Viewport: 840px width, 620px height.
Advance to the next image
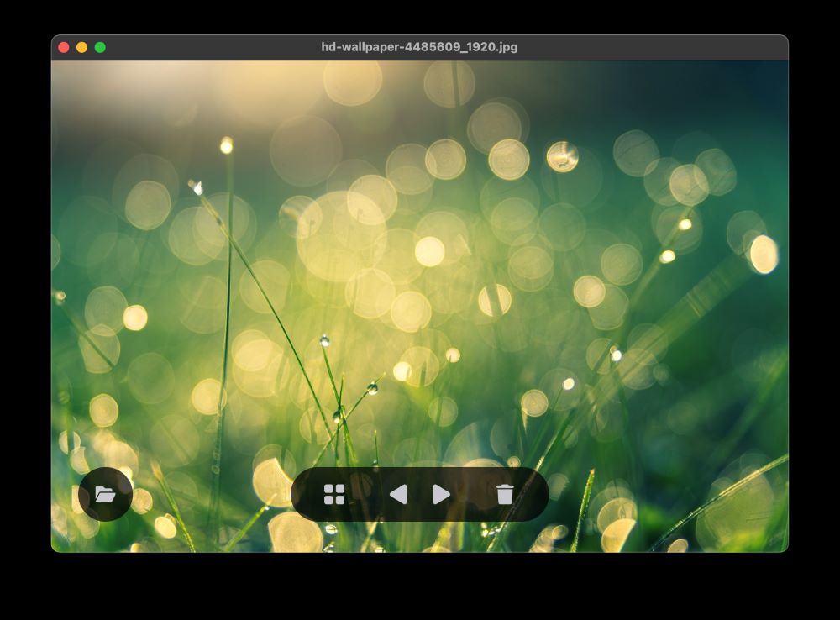click(442, 494)
